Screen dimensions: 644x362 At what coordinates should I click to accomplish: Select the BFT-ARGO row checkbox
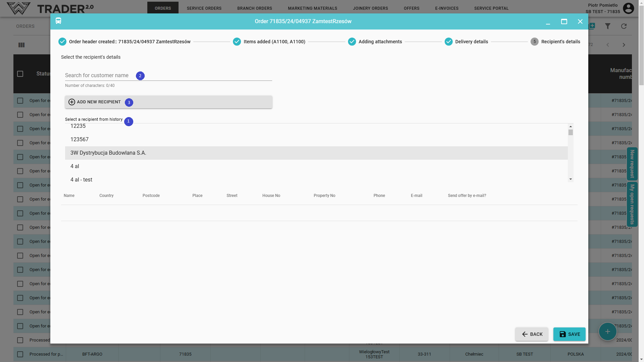(x=20, y=354)
